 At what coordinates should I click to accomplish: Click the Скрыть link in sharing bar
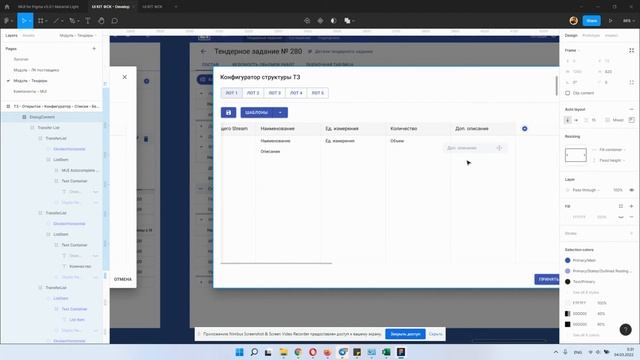point(436,334)
